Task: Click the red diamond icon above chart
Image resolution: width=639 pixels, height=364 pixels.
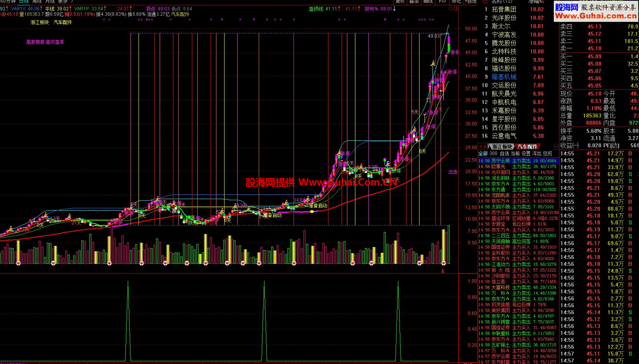Action: click(x=451, y=8)
